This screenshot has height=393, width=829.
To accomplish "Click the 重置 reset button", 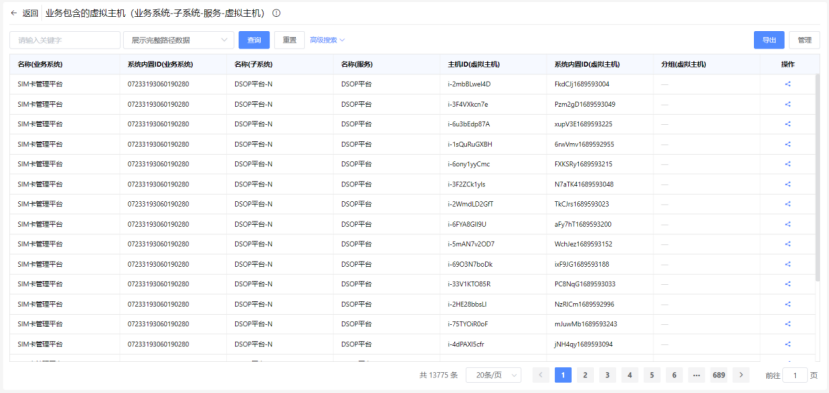I will (x=289, y=40).
